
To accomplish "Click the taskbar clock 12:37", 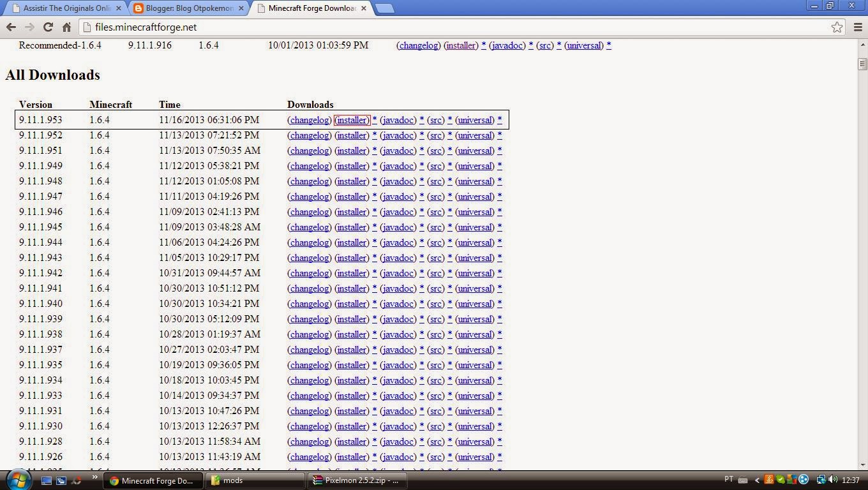I will pos(851,480).
